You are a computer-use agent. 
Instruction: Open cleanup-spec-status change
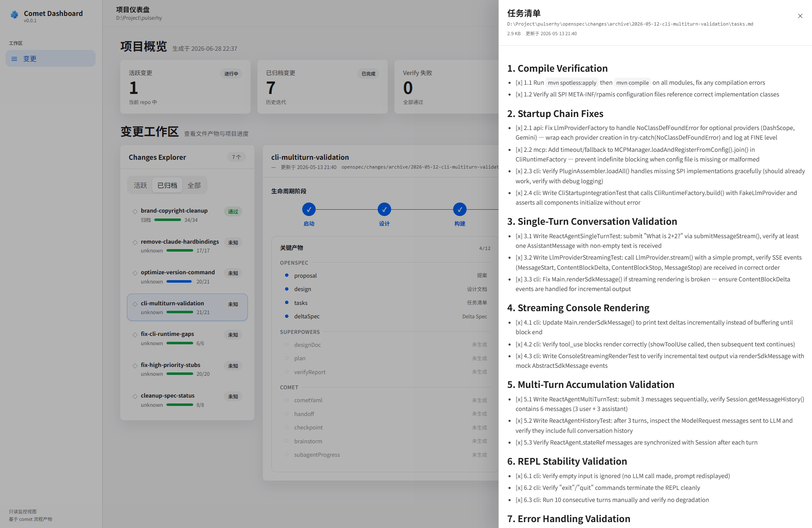(187, 400)
